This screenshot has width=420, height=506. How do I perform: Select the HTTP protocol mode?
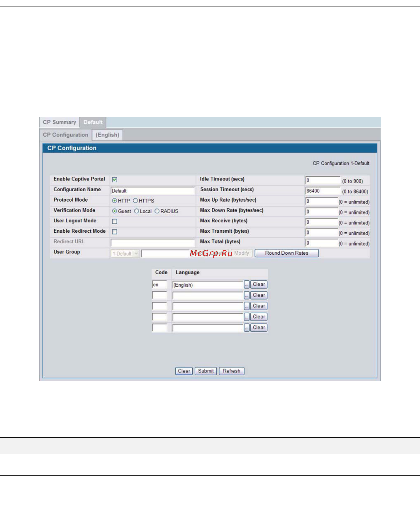115,200
